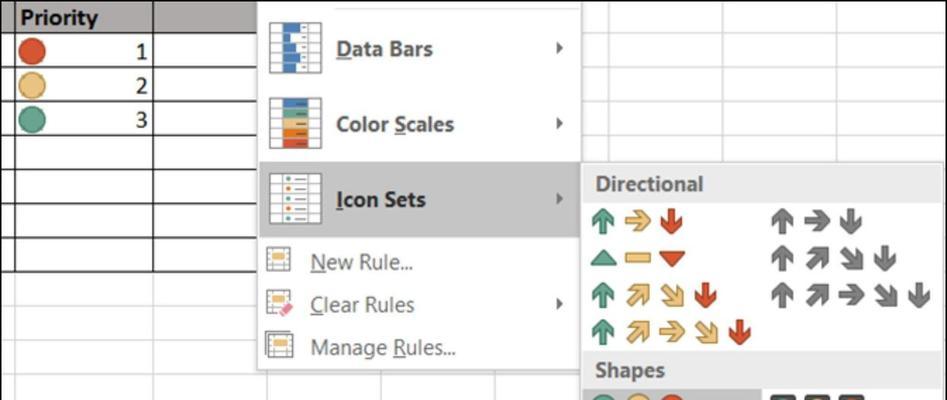Click the Color Scales icon
Image resolution: width=947 pixels, height=400 pixels.
click(295, 123)
